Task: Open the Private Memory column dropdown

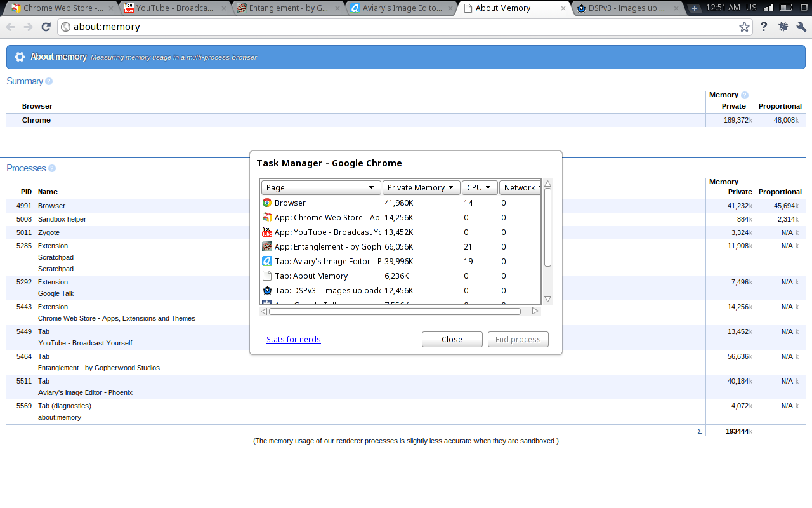Action: click(421, 187)
